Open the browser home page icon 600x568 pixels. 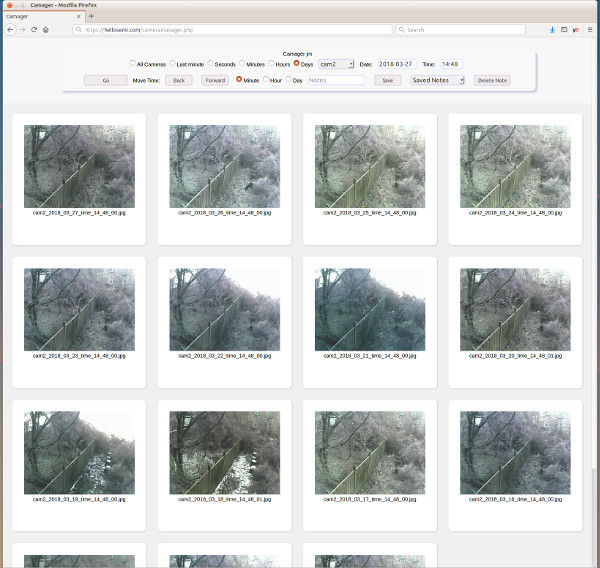point(46,29)
